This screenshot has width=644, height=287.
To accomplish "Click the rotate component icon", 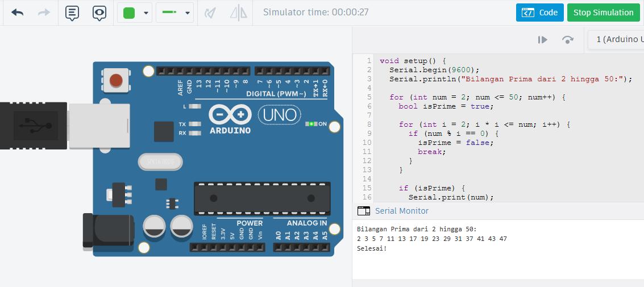I will pos(210,13).
